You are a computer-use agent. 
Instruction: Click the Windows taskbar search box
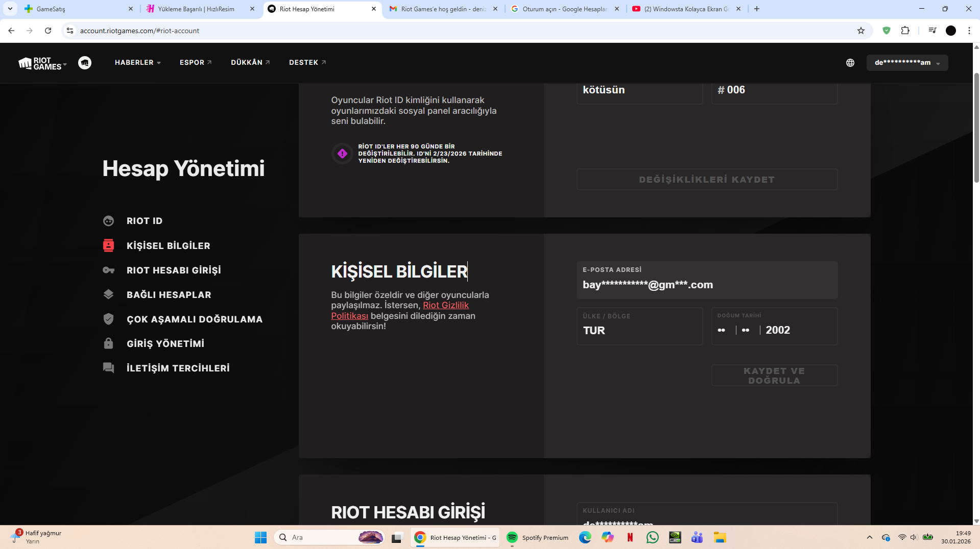pyautogui.click(x=329, y=537)
